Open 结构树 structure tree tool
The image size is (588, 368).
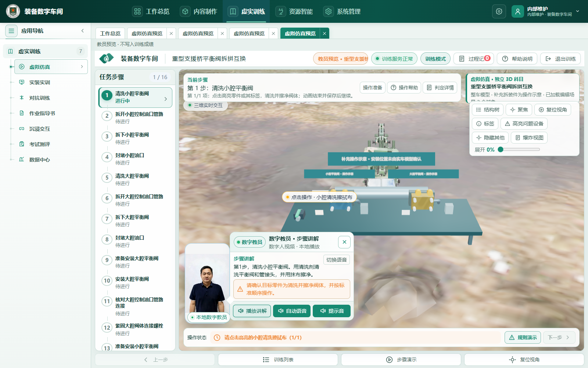[487, 110]
